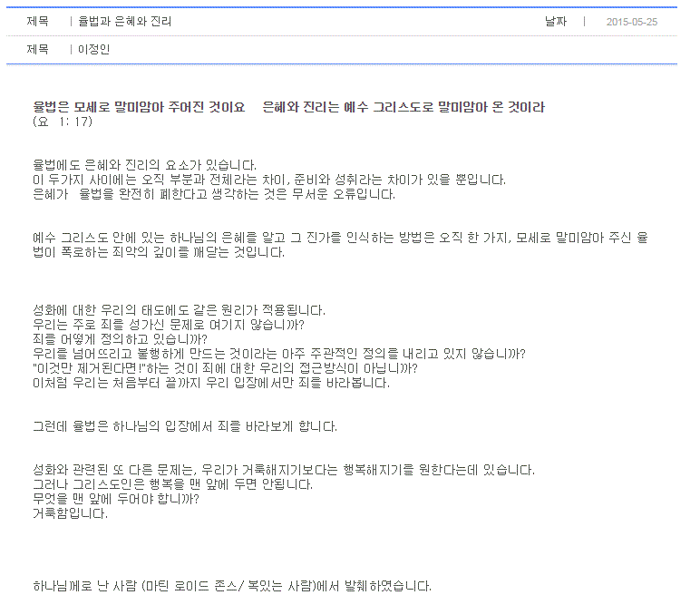Click the line '죄를 어떻게 정의하고 있습니까?'
The height and width of the screenshot is (595, 700).
pos(120,339)
